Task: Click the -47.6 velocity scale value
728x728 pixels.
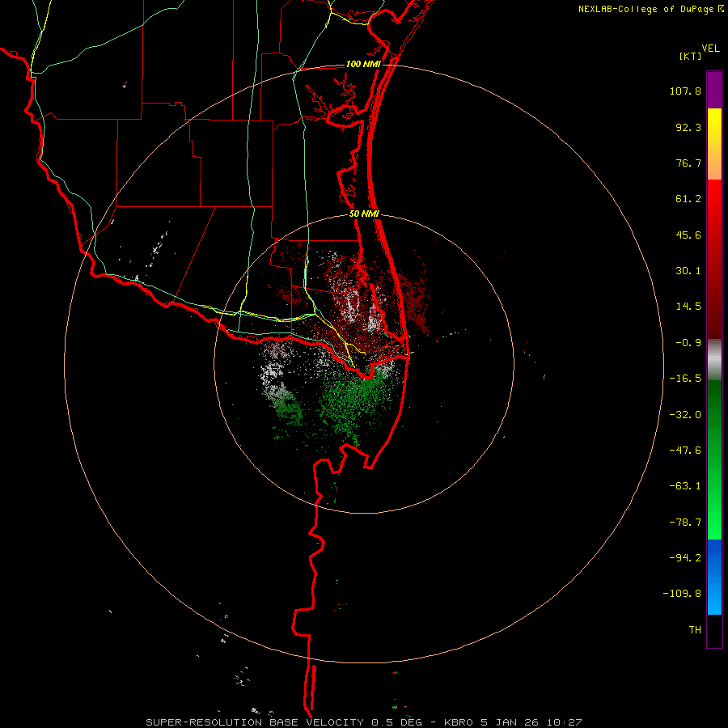Action: coord(685,451)
